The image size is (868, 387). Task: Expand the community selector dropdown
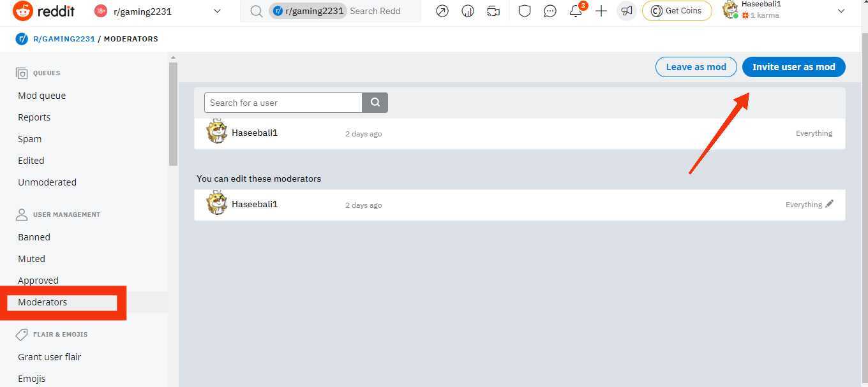(x=217, y=11)
